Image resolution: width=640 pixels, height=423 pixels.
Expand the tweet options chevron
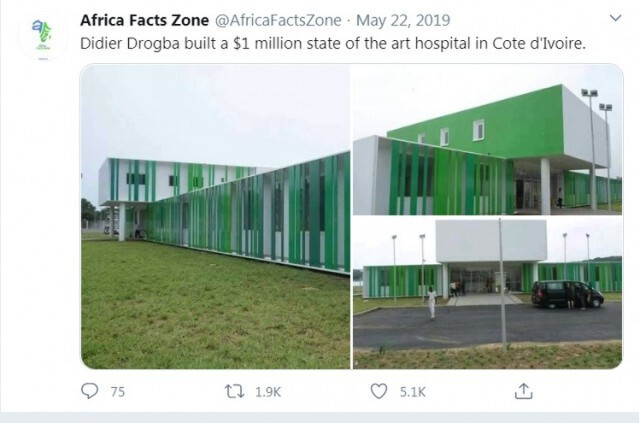(615, 18)
